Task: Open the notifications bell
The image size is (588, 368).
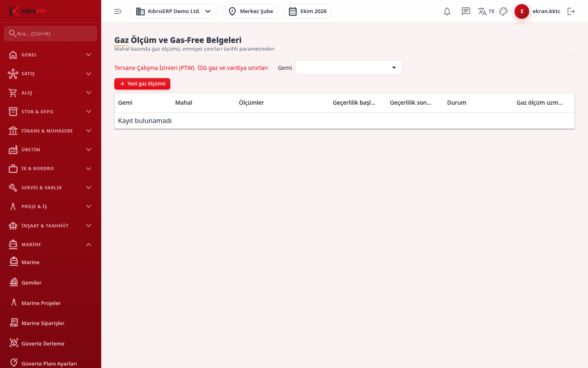Action: (447, 11)
